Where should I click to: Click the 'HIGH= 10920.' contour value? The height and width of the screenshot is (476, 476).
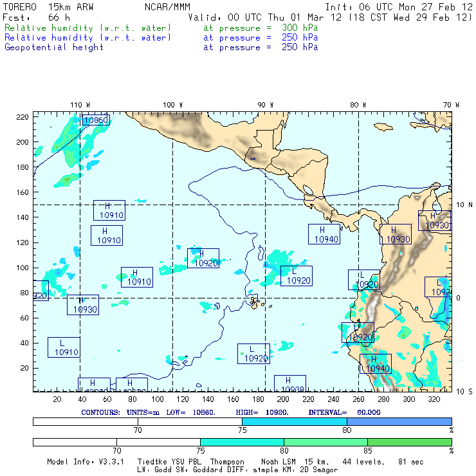coord(262,412)
